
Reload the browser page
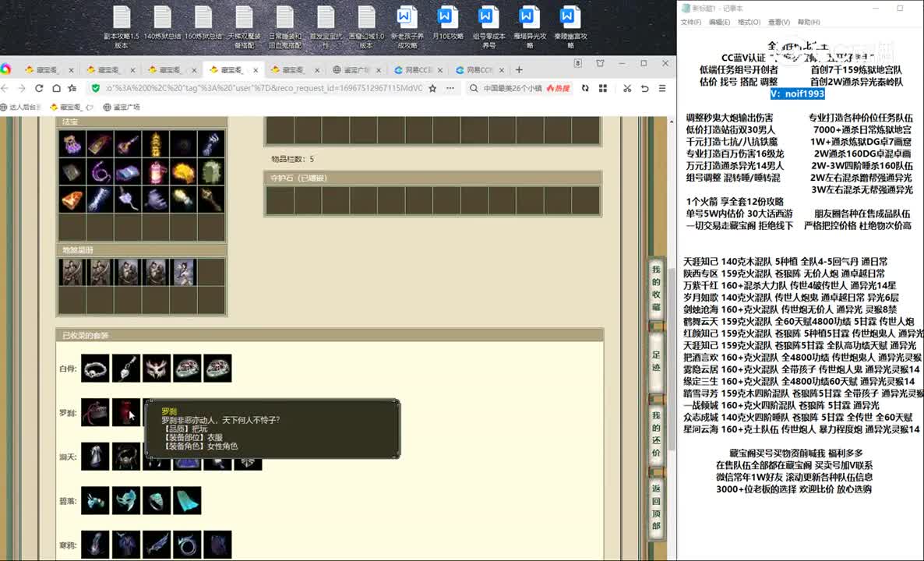(39, 88)
